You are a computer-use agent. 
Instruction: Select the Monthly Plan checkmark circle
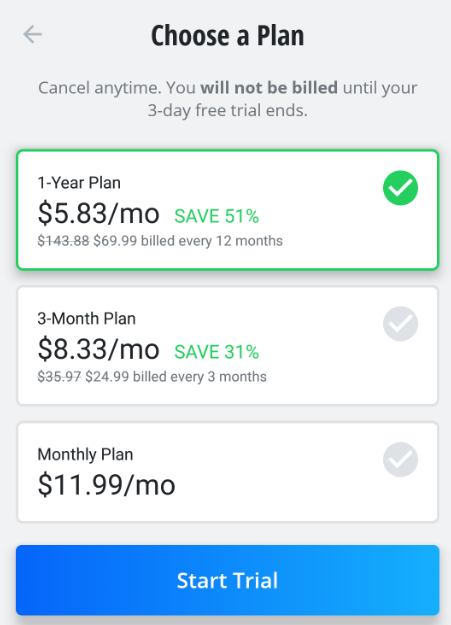tap(400, 460)
